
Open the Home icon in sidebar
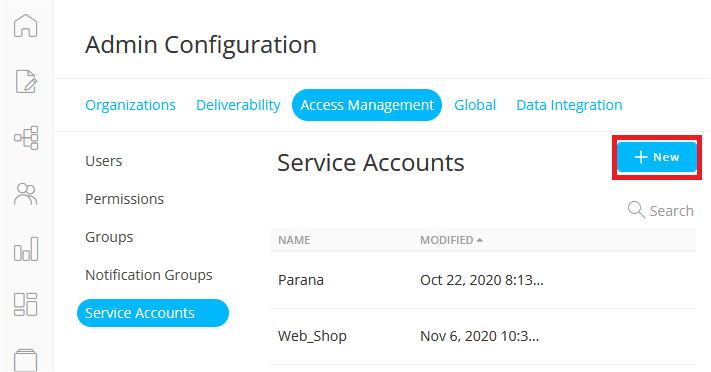[25, 25]
